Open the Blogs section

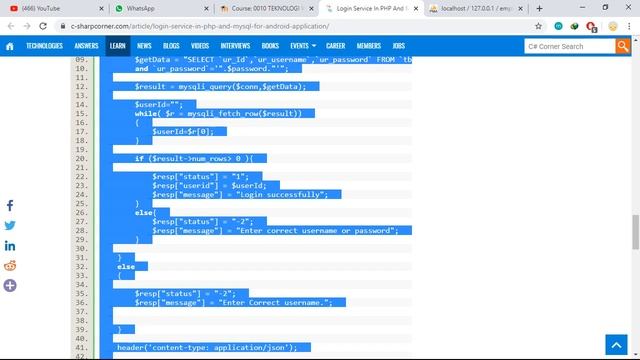click(171, 46)
